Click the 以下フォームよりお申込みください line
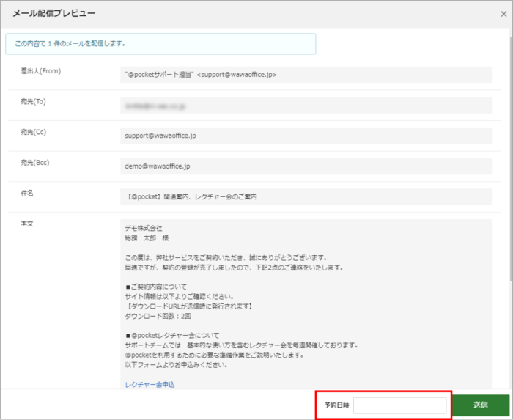Image resolution: width=513 pixels, height=420 pixels. pyautogui.click(x=177, y=365)
